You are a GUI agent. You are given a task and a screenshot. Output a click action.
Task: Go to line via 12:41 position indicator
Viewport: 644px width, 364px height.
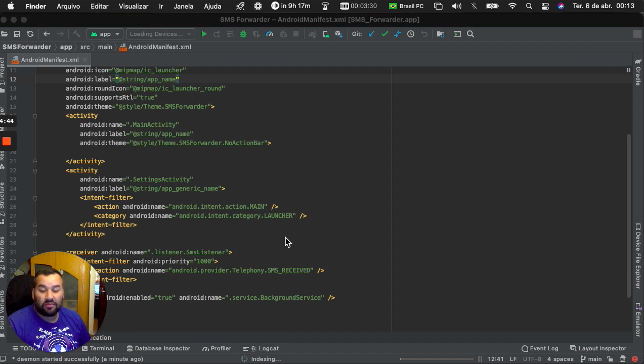(496, 359)
